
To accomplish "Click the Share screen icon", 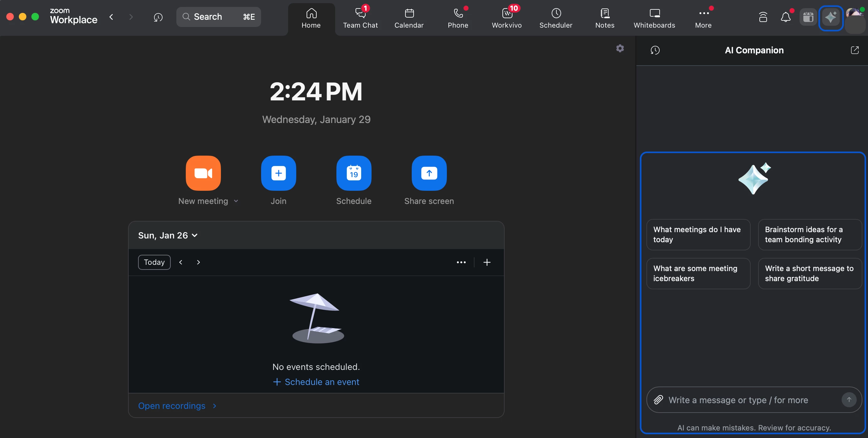I will point(429,173).
